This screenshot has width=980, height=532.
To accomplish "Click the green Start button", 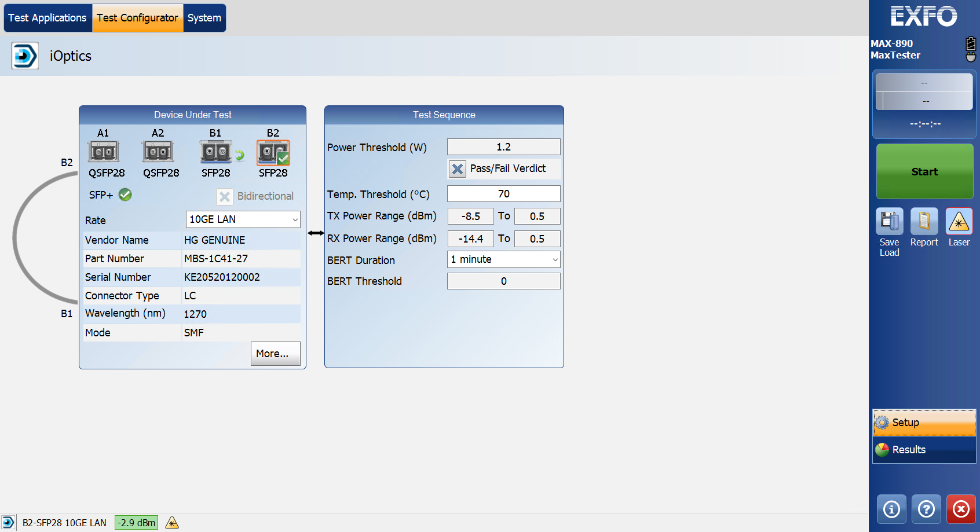I will coord(924,171).
